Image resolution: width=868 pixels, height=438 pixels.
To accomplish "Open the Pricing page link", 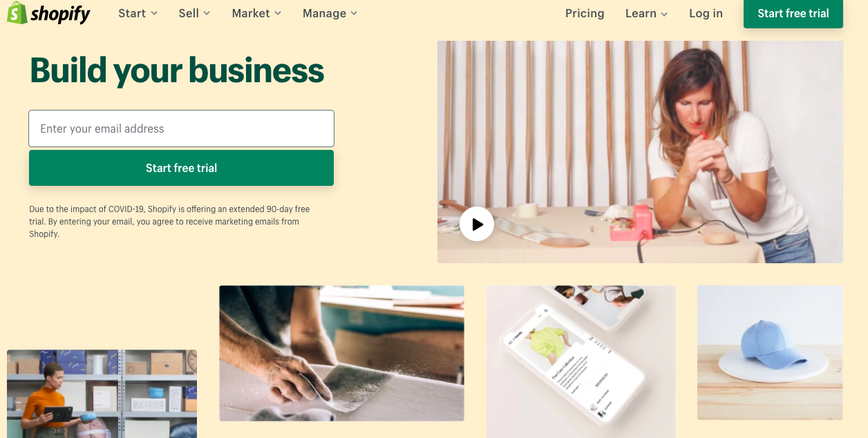I will pos(585,13).
